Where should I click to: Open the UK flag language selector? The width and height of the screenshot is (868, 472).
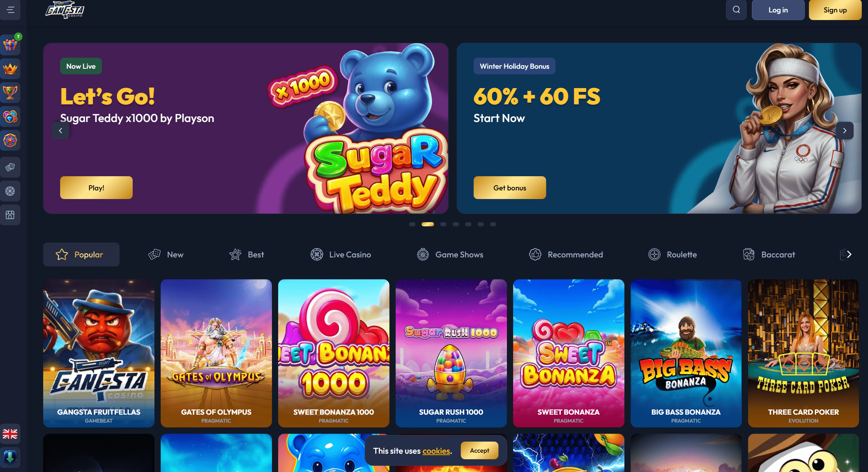point(10,434)
